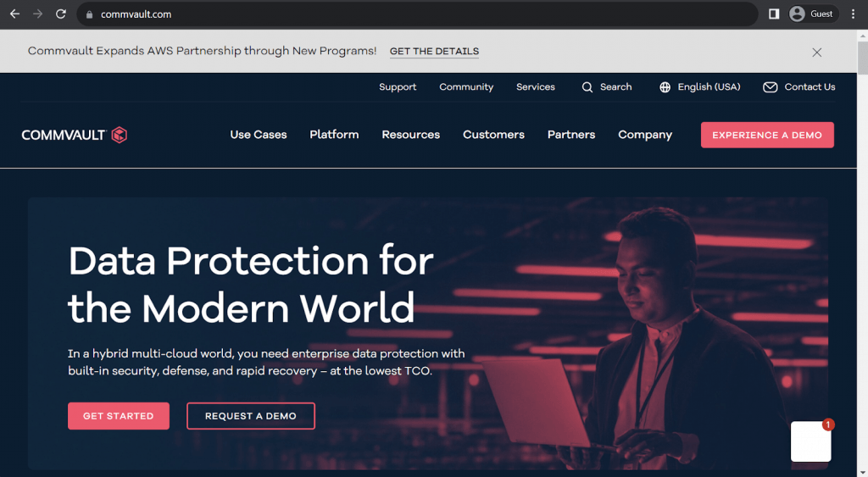Screen dimensions: 868x477
Task: Open the Resources menu
Action: coord(411,135)
